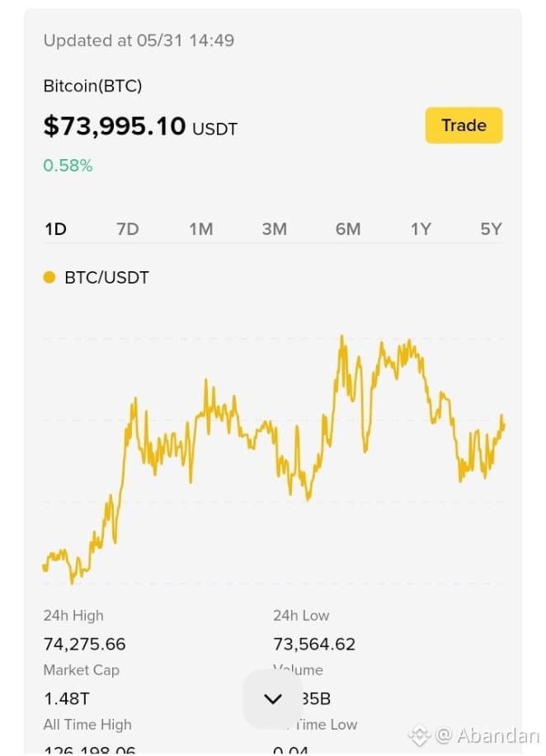Click the BTC/USDT legend label
This screenshot has height=756, width=546.
click(x=106, y=278)
